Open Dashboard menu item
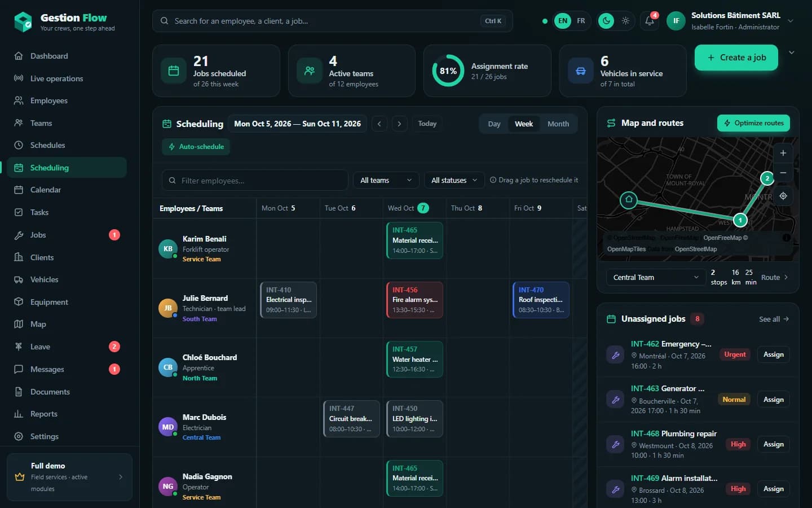 [67, 56]
